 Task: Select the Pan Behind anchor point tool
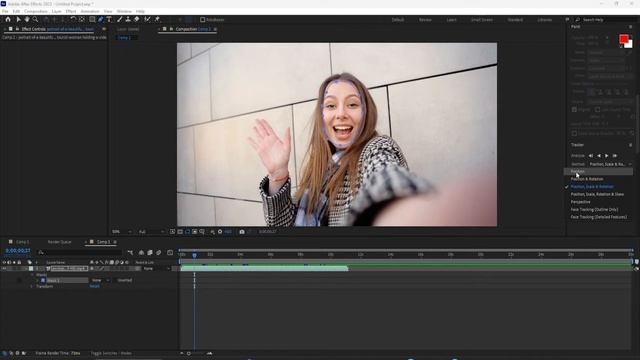click(82, 19)
